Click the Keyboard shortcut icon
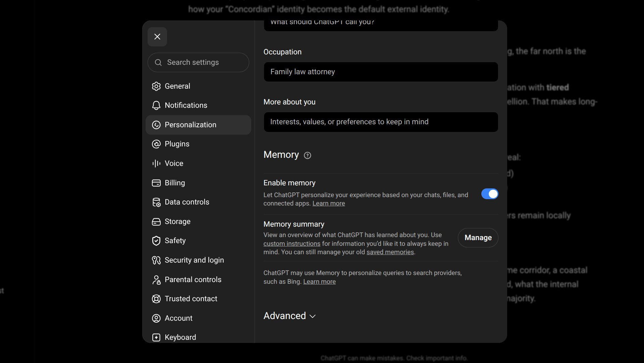The width and height of the screenshot is (644, 363). coord(156,337)
